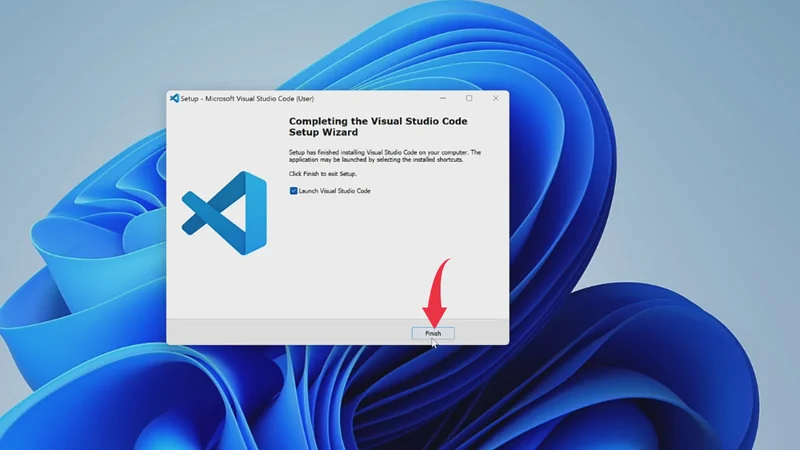This screenshot has height=450, width=800.
Task: Click blank dialog area below the checkbox
Action: [x=380, y=250]
